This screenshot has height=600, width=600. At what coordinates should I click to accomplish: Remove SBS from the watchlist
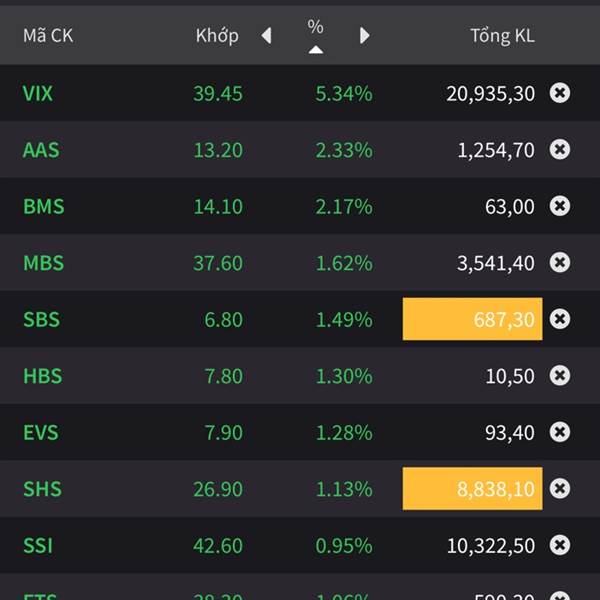[x=561, y=319]
